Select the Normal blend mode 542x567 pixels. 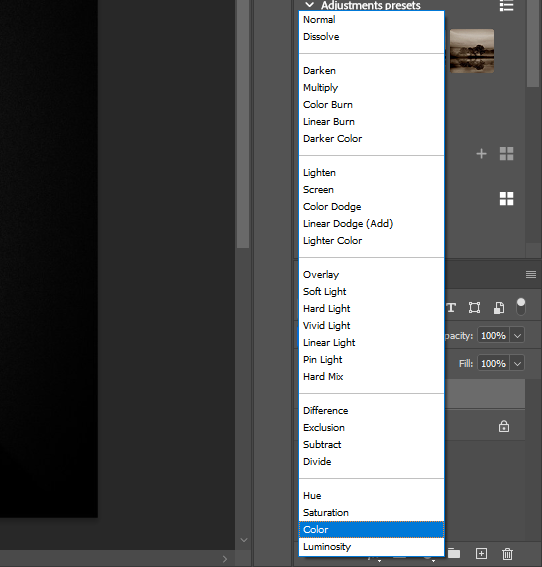click(371, 20)
